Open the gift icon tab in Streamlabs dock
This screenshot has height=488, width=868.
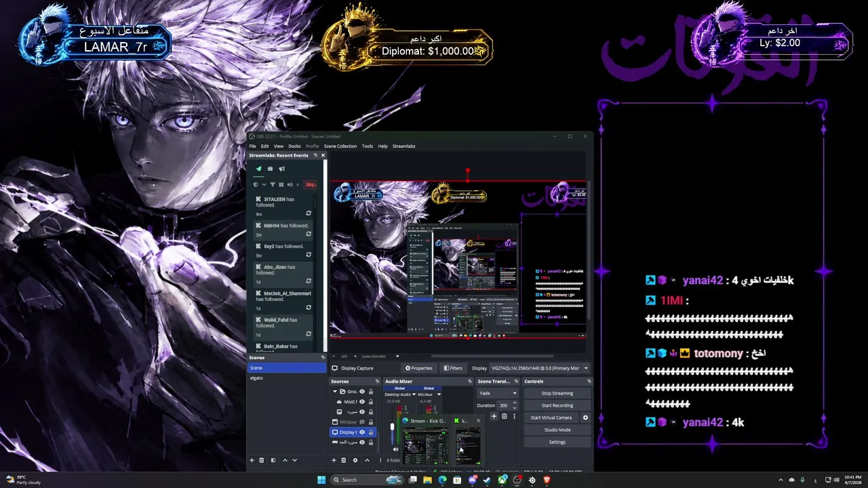tap(270, 169)
